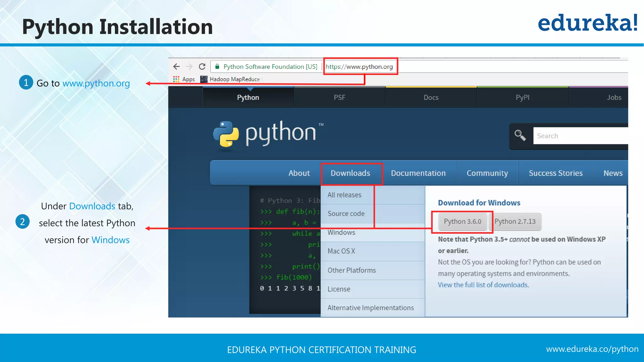The width and height of the screenshot is (644, 362).
Task: Click the green secure padlock icon
Action: click(x=217, y=66)
